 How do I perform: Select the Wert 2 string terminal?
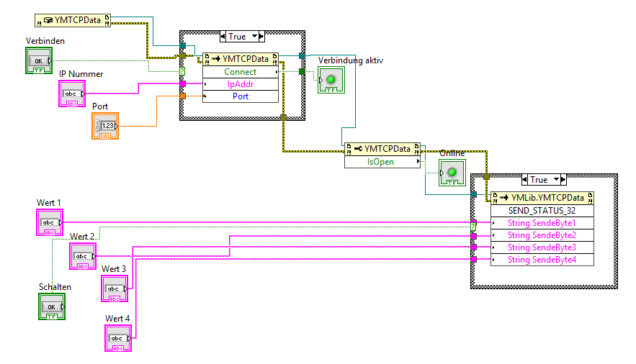[83, 256]
